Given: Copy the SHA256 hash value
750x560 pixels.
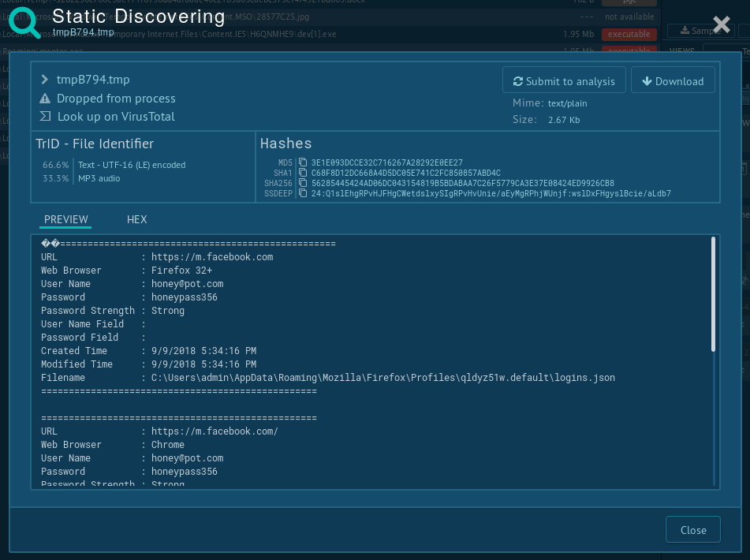Looking at the screenshot, I should point(303,183).
